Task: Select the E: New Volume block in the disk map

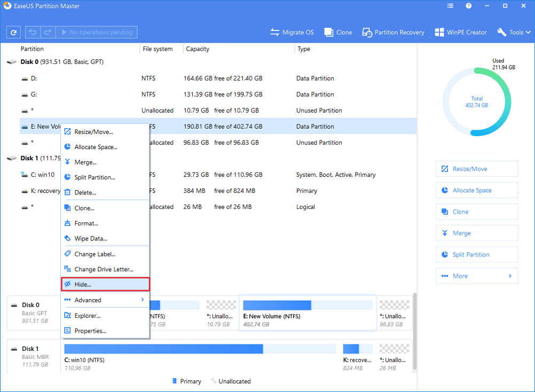Action: tap(308, 313)
